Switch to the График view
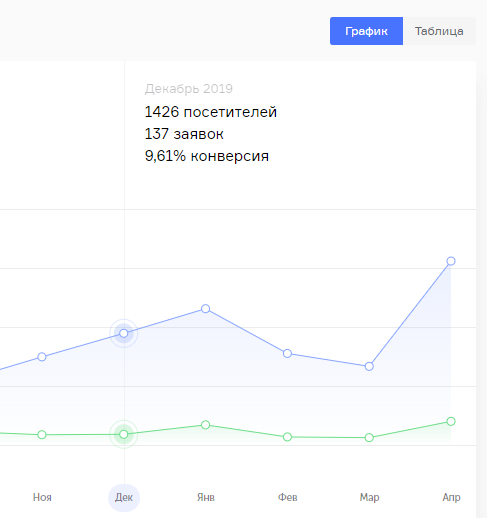The image size is (487, 518). coord(366,31)
